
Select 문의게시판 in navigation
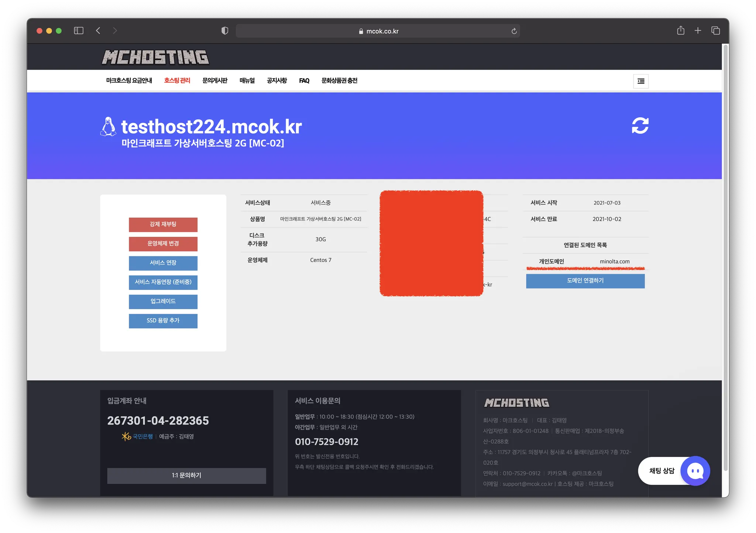215,81
